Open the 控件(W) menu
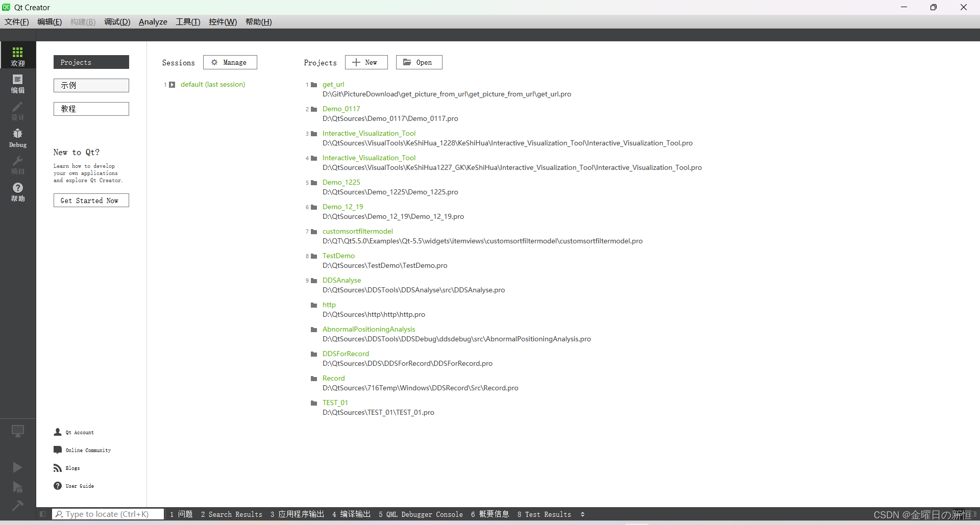The image size is (980, 525). click(223, 22)
